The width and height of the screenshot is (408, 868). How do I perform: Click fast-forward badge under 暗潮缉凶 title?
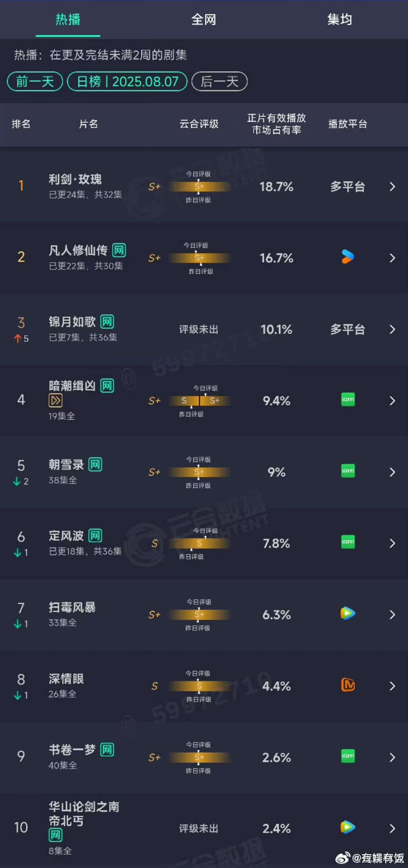pyautogui.click(x=55, y=400)
